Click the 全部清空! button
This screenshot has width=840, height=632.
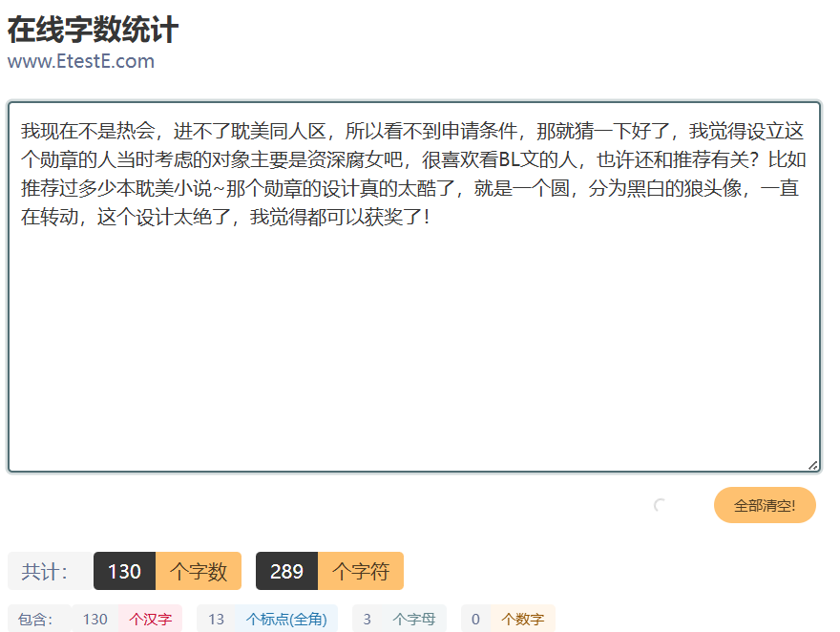pyautogui.click(x=765, y=505)
